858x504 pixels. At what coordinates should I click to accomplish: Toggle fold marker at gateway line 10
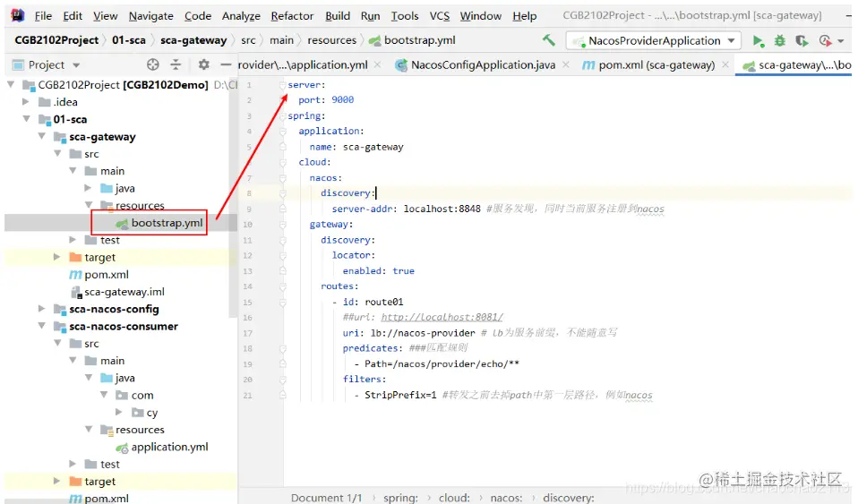tap(283, 225)
